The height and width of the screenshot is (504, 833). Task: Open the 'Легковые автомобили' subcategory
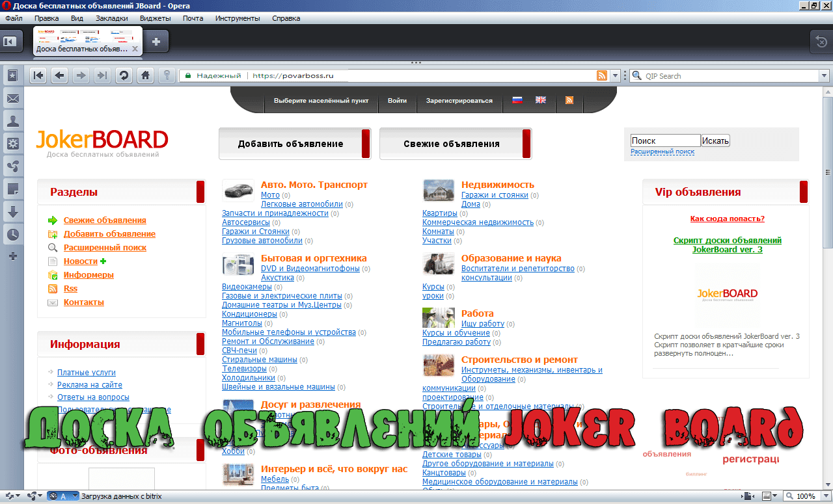[302, 204]
